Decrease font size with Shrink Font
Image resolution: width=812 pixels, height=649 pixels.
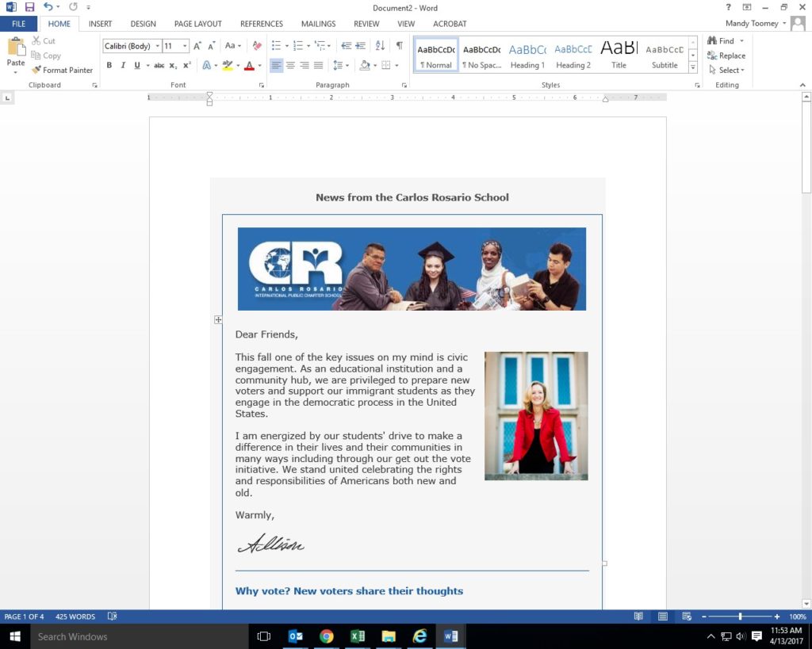[x=211, y=46]
